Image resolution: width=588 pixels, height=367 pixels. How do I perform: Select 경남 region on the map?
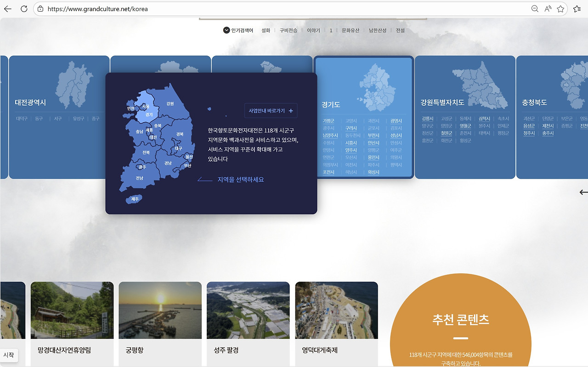[x=168, y=163]
